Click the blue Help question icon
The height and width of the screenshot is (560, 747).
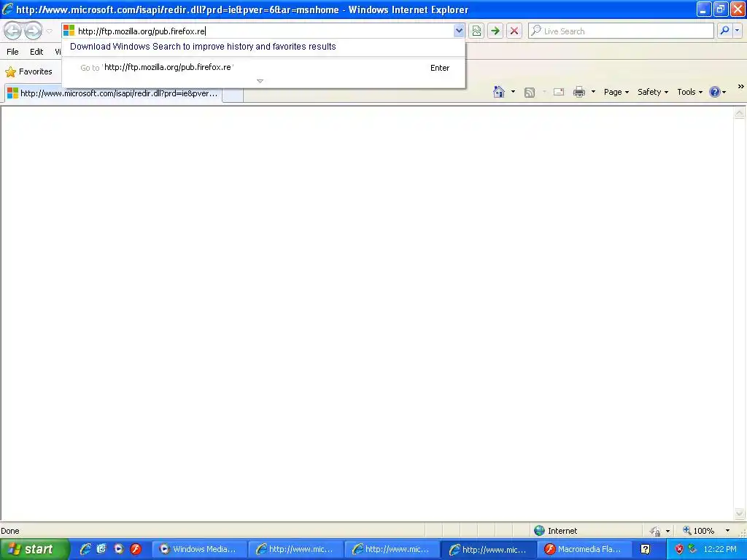tap(715, 92)
